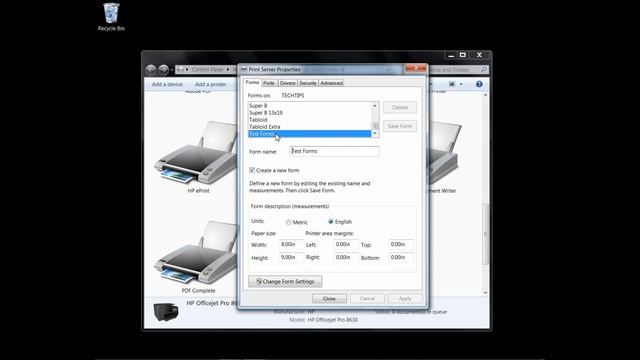
Task: Click the Save Form button
Action: point(400,126)
